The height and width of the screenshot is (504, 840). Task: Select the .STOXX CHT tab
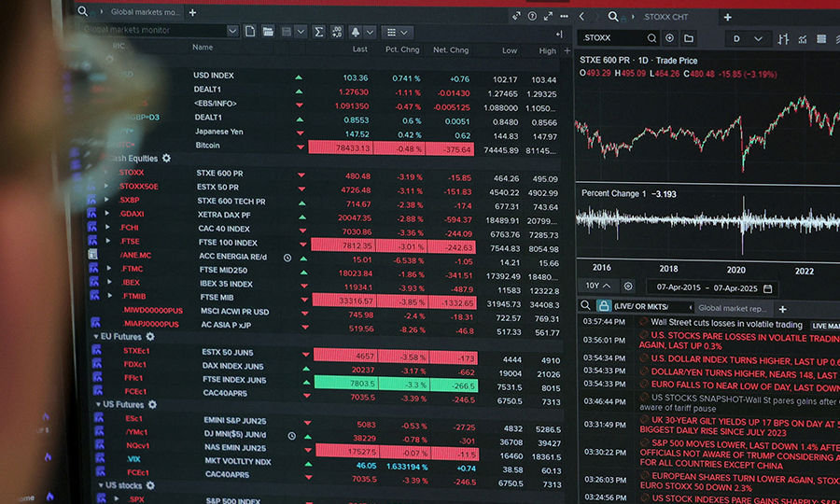pyautogui.click(x=665, y=17)
